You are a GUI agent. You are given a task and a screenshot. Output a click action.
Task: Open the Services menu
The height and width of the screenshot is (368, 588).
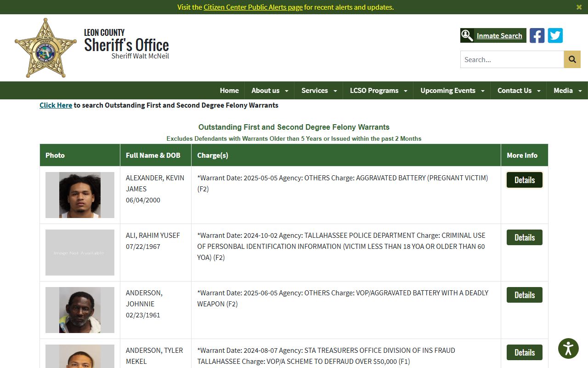point(315,91)
